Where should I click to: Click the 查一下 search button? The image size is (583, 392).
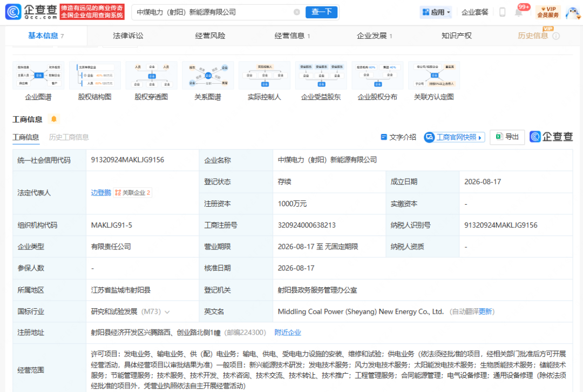322,12
